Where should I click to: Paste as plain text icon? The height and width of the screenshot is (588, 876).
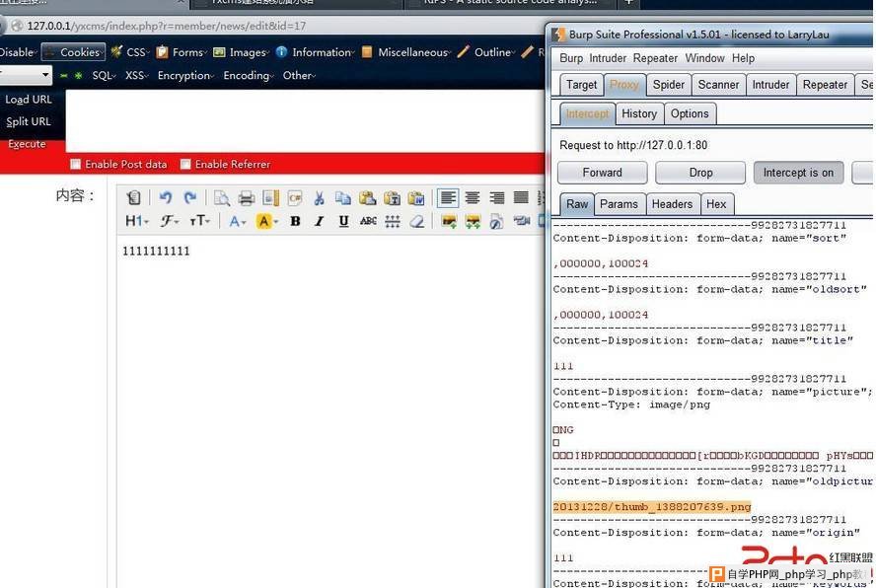(x=393, y=198)
